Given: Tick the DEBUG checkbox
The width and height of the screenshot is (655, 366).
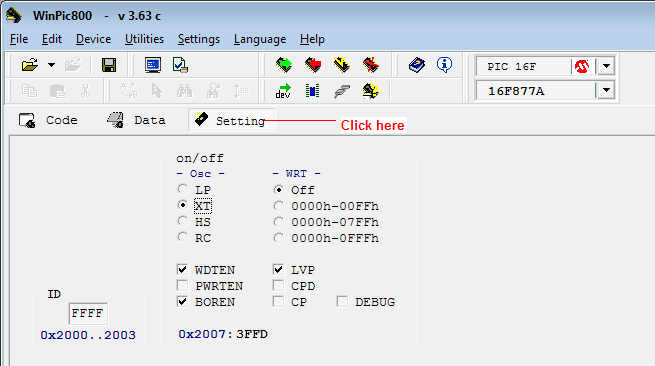Looking at the screenshot, I should tap(342, 302).
